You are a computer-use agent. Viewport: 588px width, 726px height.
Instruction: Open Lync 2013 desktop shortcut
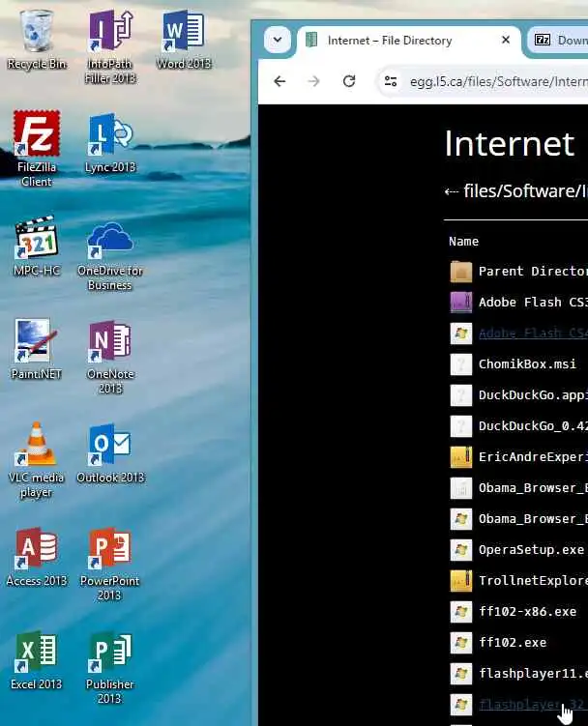tap(110, 143)
